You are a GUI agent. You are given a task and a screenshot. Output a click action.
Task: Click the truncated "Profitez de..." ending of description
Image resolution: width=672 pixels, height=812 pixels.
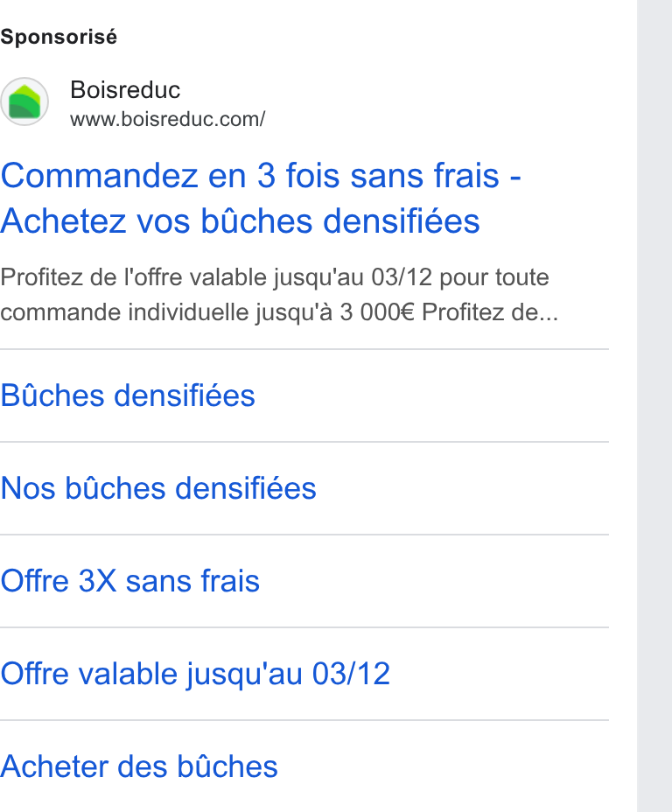(x=490, y=312)
